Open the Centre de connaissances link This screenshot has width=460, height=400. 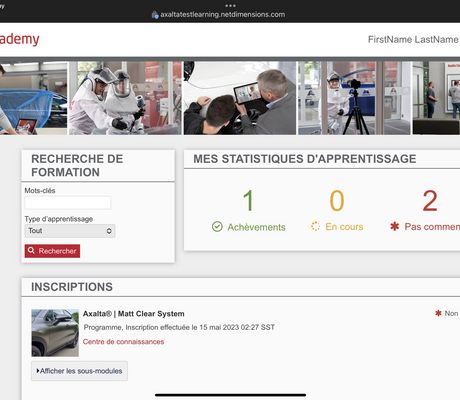(x=123, y=342)
